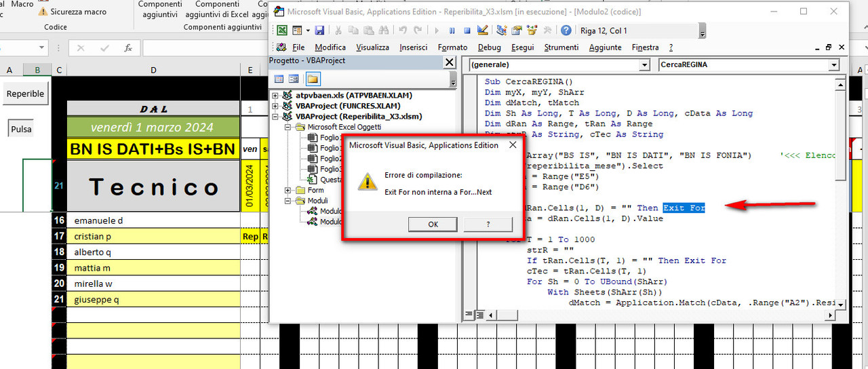Click the Undo arrow icon
Screen dimensions: 868x369
(403, 31)
